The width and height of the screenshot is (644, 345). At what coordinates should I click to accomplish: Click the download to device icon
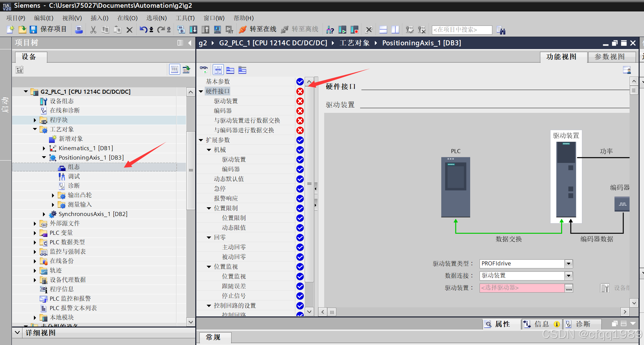click(x=193, y=30)
